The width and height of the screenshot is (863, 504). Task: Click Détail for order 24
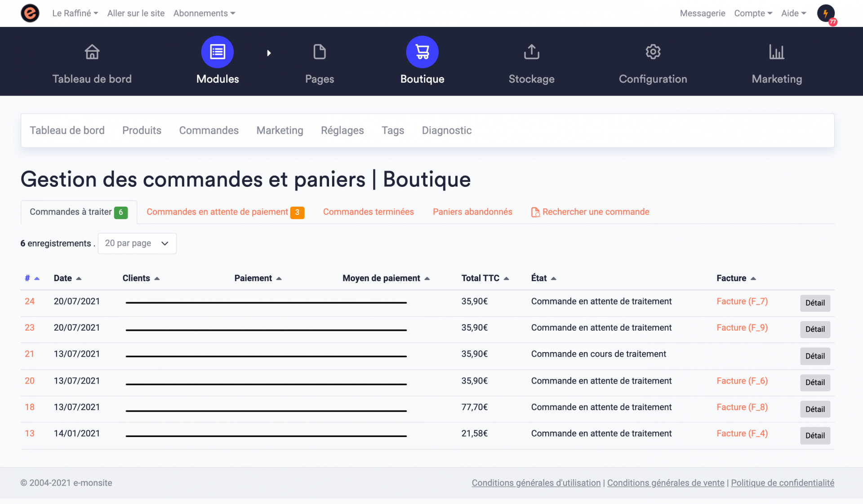pyautogui.click(x=815, y=303)
